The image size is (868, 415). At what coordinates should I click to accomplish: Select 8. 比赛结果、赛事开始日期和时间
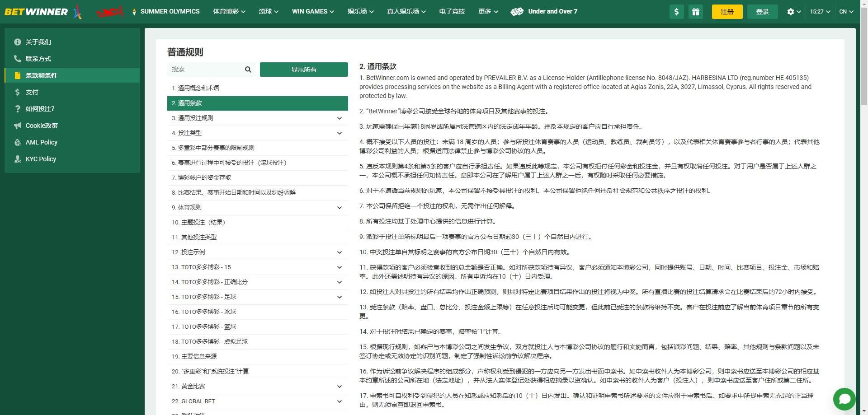(x=258, y=192)
